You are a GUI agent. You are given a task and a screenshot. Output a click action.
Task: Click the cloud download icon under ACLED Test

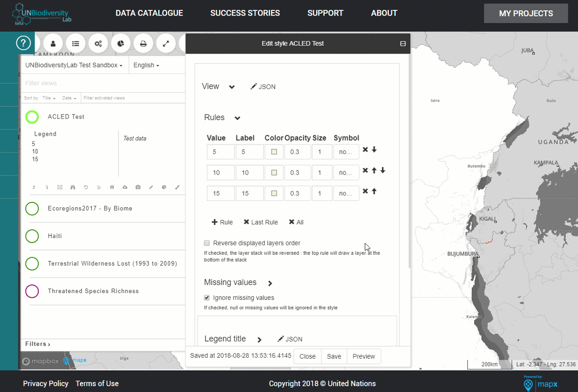[125, 187]
